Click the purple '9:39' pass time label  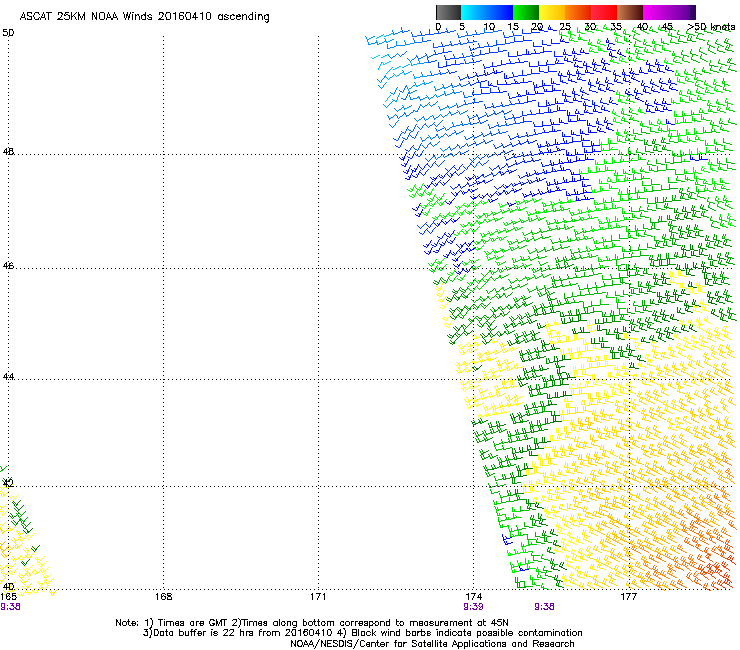(x=473, y=607)
